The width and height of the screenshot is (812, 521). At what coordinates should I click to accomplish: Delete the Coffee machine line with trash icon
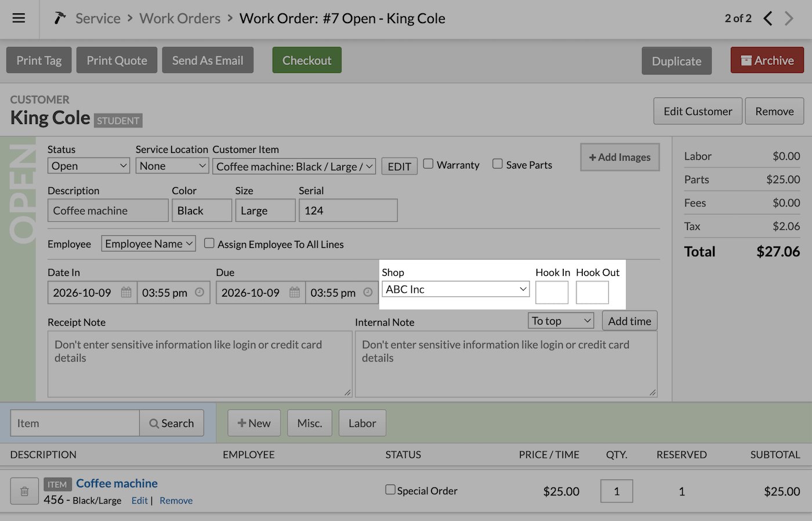point(24,491)
